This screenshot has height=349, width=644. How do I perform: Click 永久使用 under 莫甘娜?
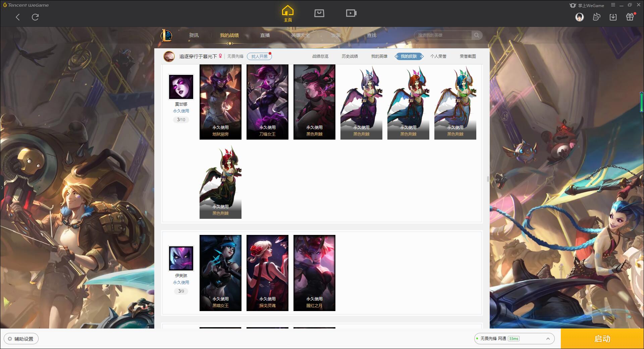(x=181, y=111)
